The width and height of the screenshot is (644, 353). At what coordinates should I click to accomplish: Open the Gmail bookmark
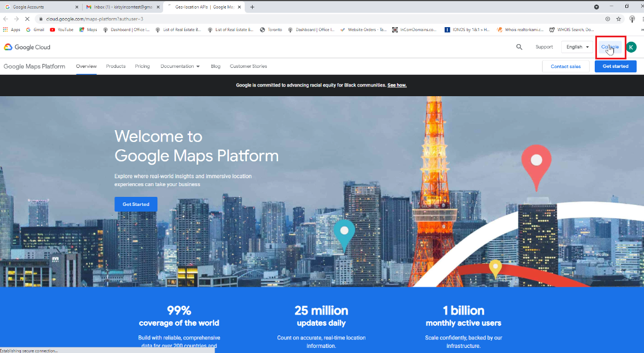tap(35, 29)
